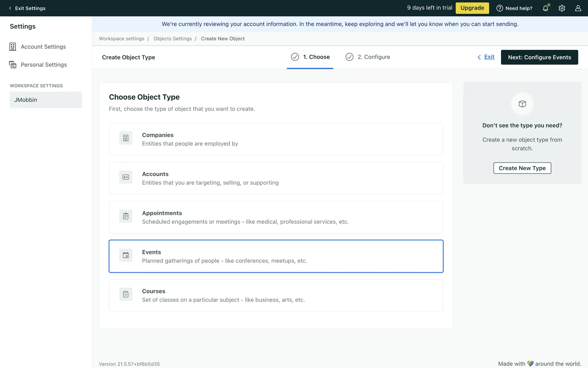Open the user profile icon
Image resolution: width=588 pixels, height=368 pixels.
pos(578,8)
